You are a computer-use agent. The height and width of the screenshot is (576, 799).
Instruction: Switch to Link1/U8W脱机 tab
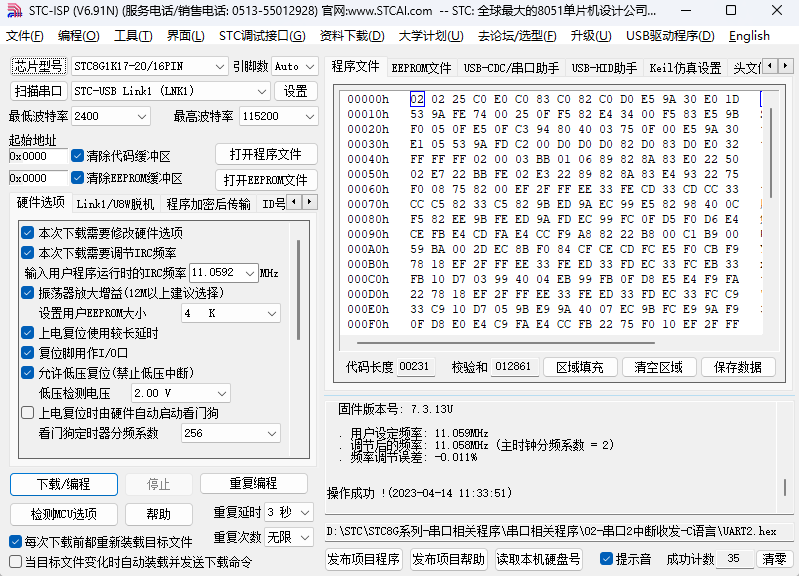coord(115,204)
